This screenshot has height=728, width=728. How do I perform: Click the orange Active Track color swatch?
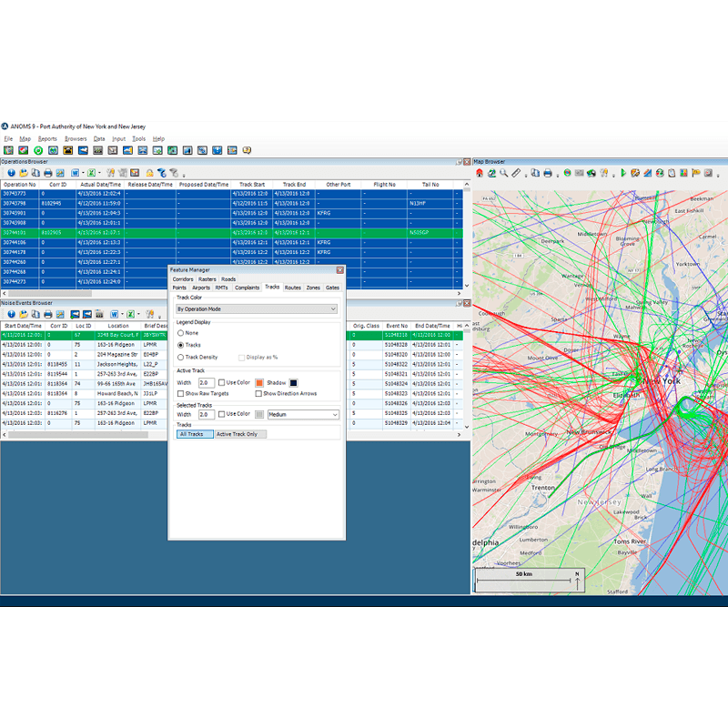[259, 383]
